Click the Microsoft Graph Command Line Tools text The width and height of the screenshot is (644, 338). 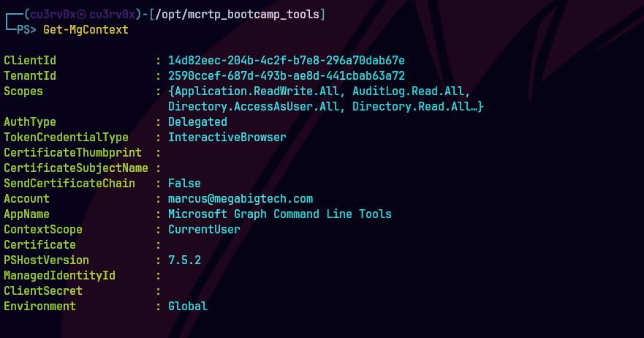pyautogui.click(x=280, y=214)
